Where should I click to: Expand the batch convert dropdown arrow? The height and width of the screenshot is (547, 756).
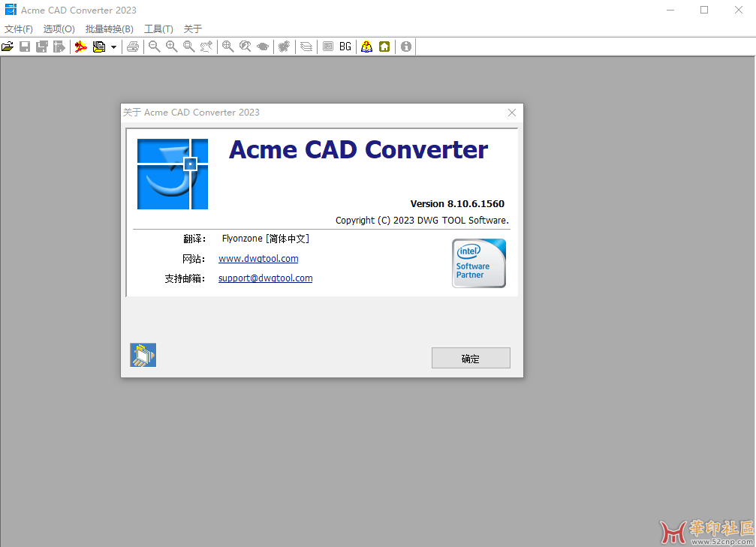click(114, 47)
